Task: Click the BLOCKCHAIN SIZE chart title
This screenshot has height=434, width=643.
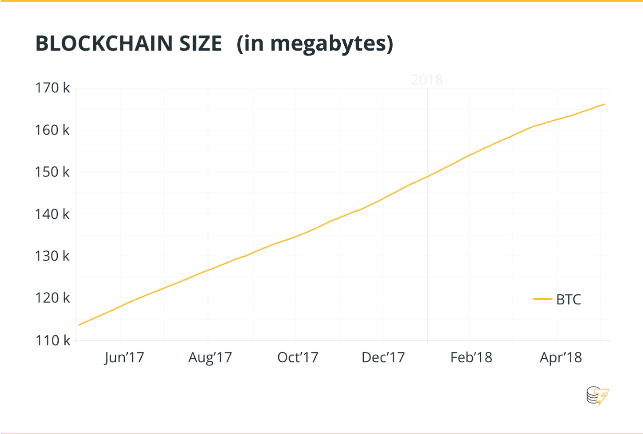Action: (125, 44)
